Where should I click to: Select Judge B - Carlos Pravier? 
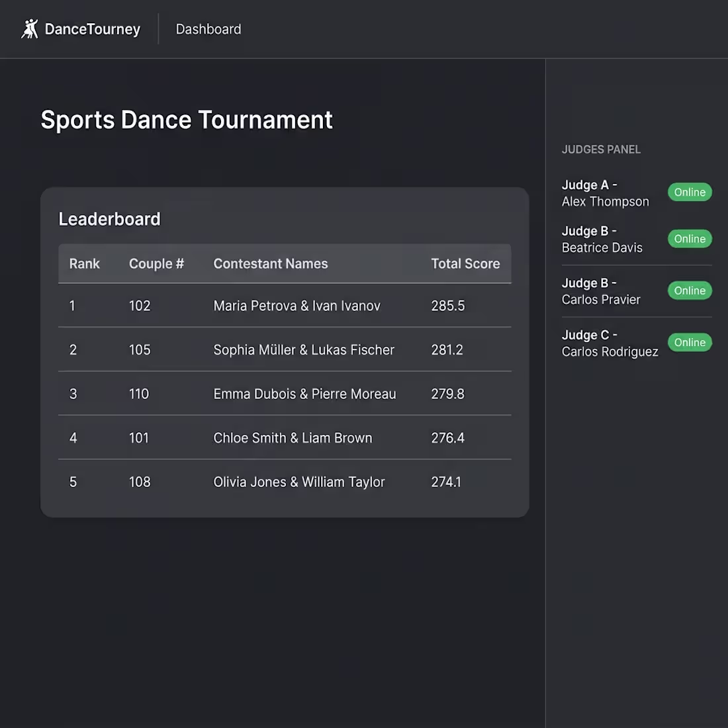601,291
